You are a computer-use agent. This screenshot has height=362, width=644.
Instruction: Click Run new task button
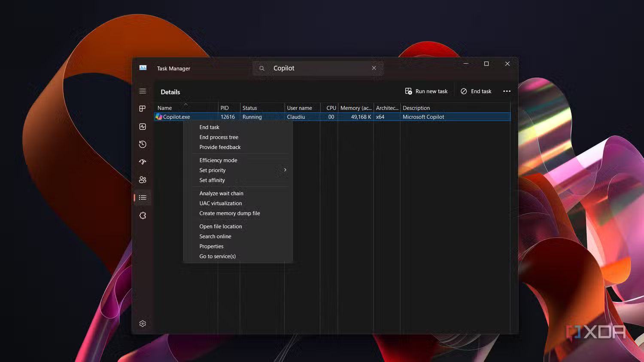pyautogui.click(x=426, y=91)
